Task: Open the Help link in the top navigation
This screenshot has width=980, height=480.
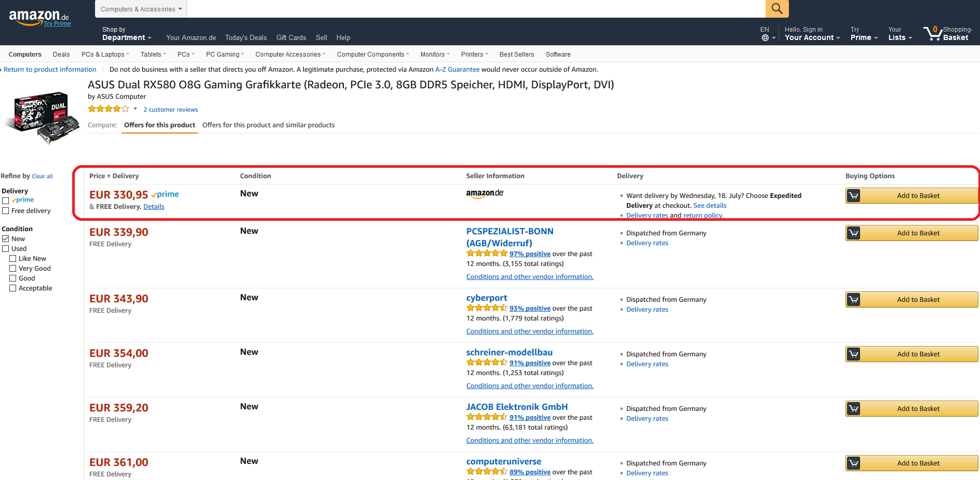Action: tap(343, 38)
